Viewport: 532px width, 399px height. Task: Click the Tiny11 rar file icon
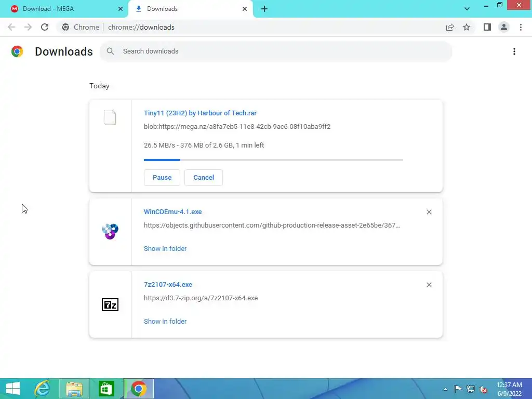(110, 117)
